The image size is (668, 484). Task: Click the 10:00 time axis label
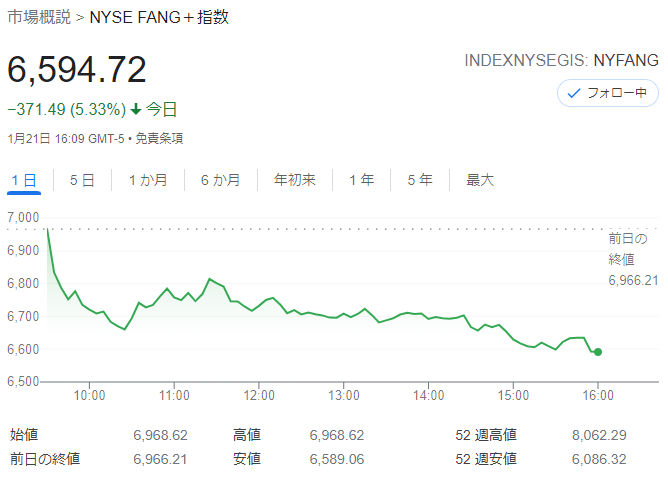click(89, 395)
